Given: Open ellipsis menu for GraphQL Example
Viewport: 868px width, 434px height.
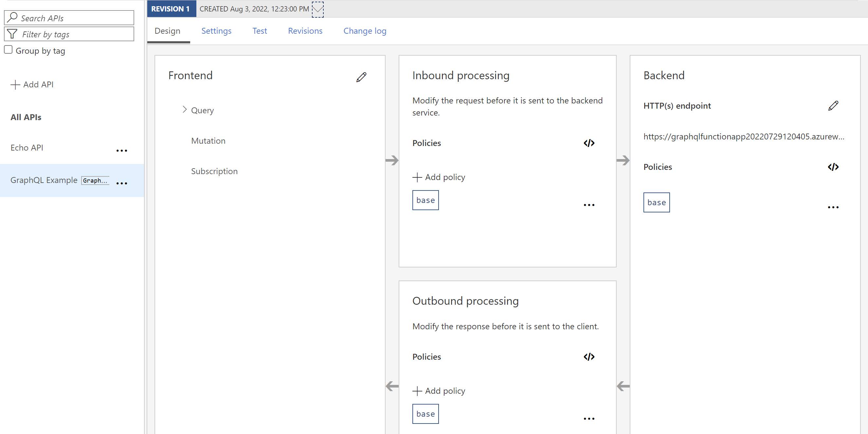Looking at the screenshot, I should (122, 183).
